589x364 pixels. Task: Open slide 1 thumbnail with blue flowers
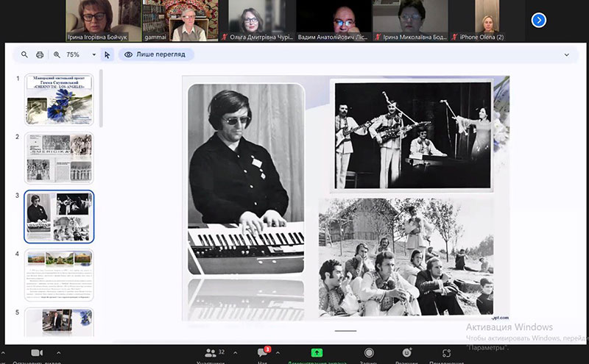(x=59, y=99)
